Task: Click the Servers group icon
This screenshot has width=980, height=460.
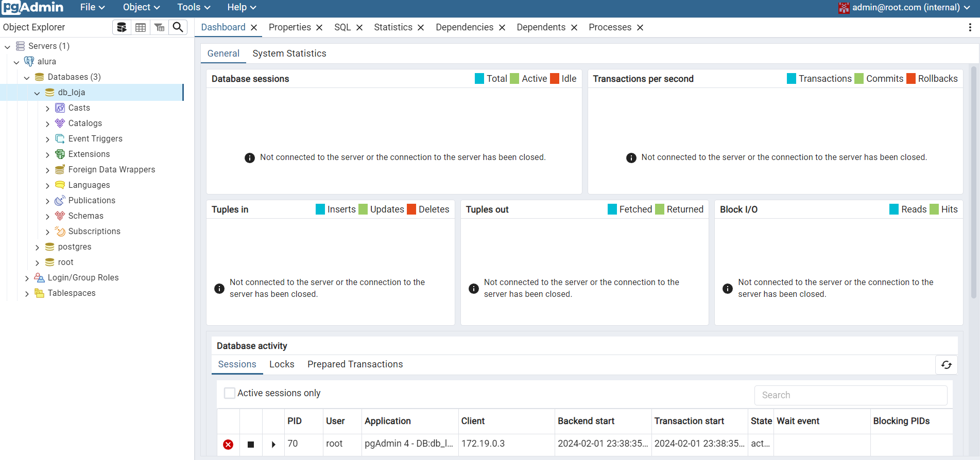Action: click(20, 46)
